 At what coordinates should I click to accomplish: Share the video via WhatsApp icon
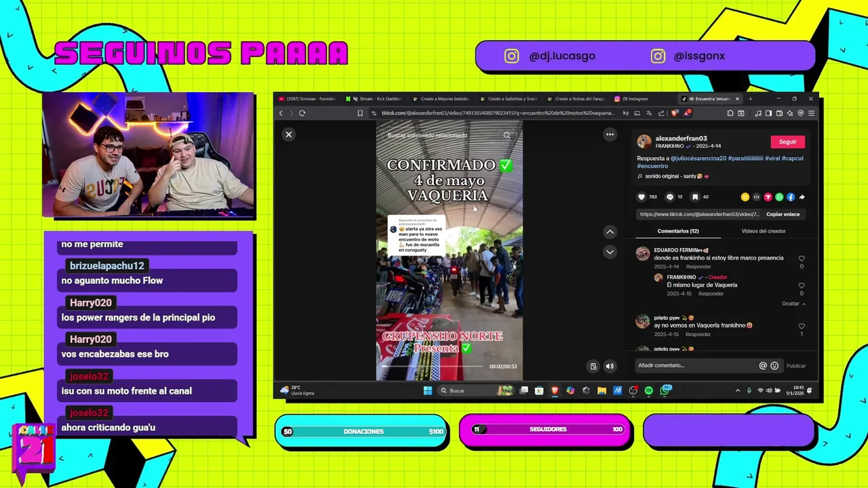click(x=779, y=197)
